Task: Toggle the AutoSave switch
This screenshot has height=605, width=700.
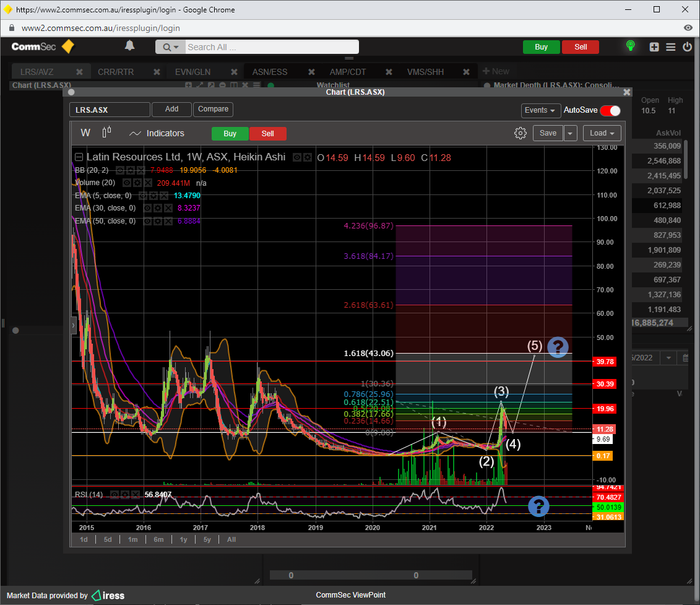Action: [610, 110]
